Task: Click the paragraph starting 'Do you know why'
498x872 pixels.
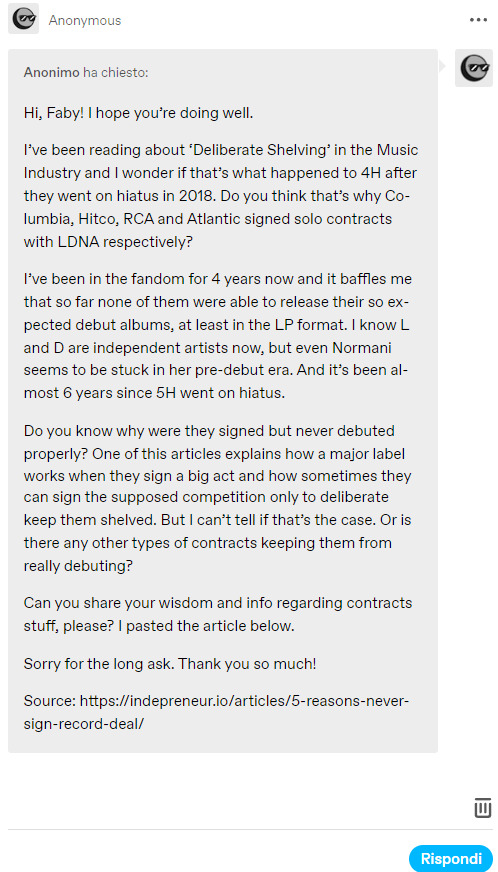Action: click(218, 499)
